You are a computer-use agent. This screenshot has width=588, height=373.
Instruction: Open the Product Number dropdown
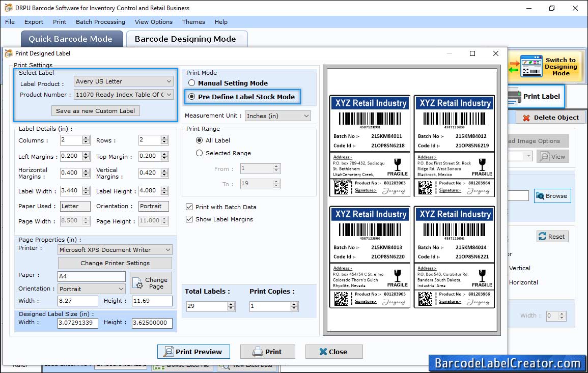click(123, 95)
